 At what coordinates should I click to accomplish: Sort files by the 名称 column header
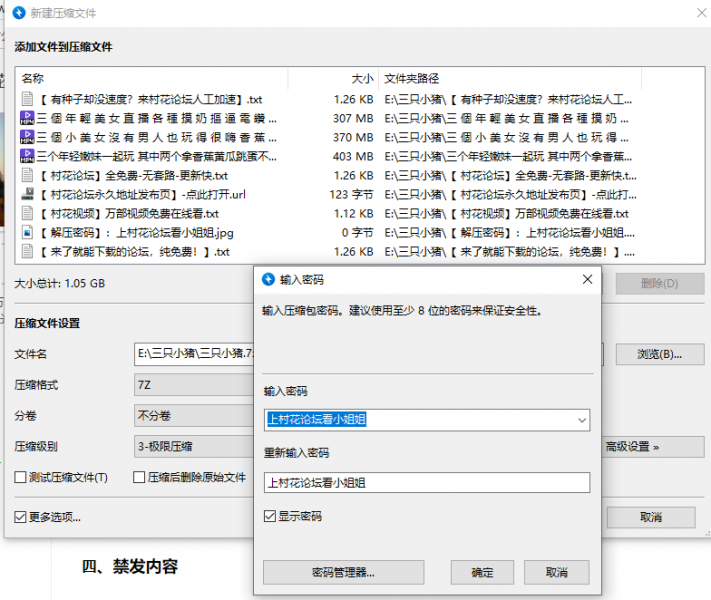[x=33, y=78]
